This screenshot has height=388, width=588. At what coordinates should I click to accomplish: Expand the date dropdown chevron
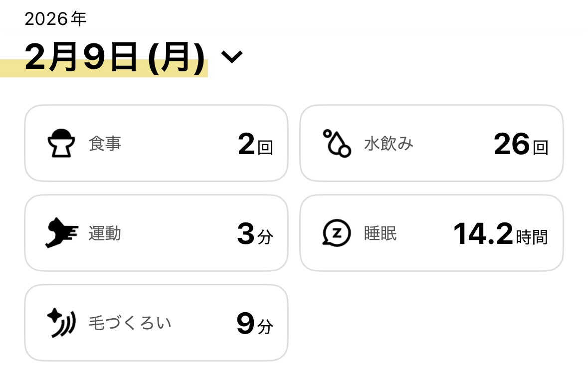(231, 57)
